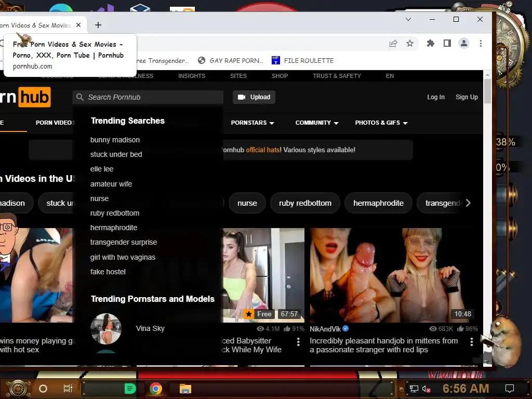Open the Windows Start button
The width and height of the screenshot is (532, 399).
pos(18,389)
